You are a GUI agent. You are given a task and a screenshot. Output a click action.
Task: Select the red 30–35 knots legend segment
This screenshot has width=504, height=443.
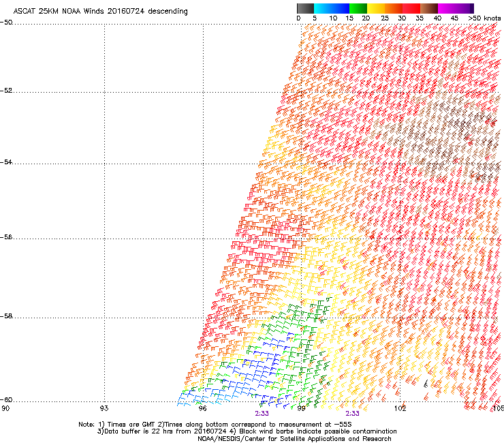pyautogui.click(x=411, y=8)
